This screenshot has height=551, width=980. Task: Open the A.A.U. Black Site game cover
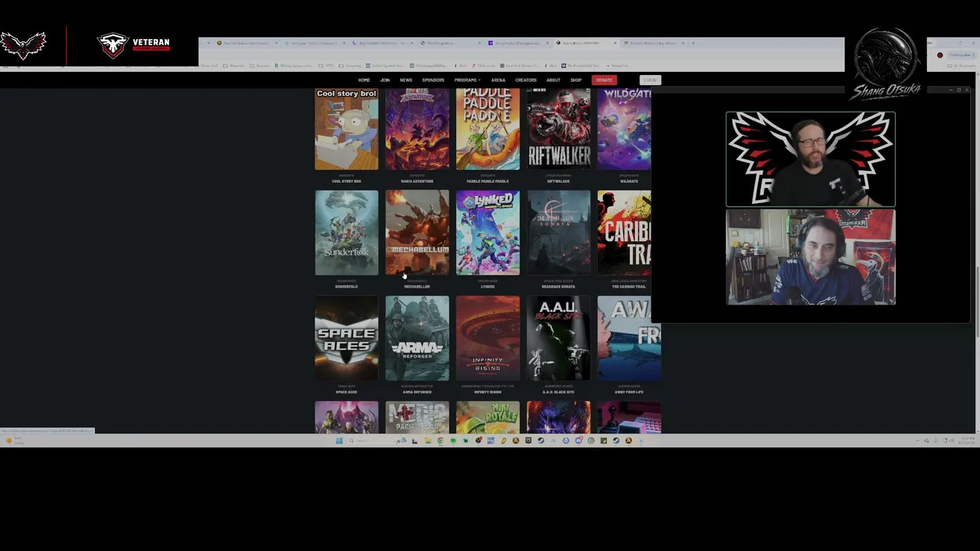pyautogui.click(x=559, y=338)
